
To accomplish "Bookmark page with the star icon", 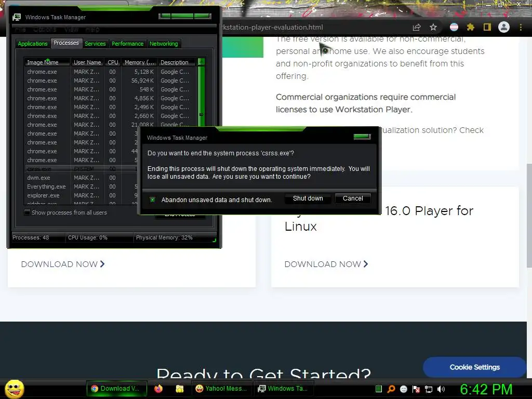I will [433, 28].
